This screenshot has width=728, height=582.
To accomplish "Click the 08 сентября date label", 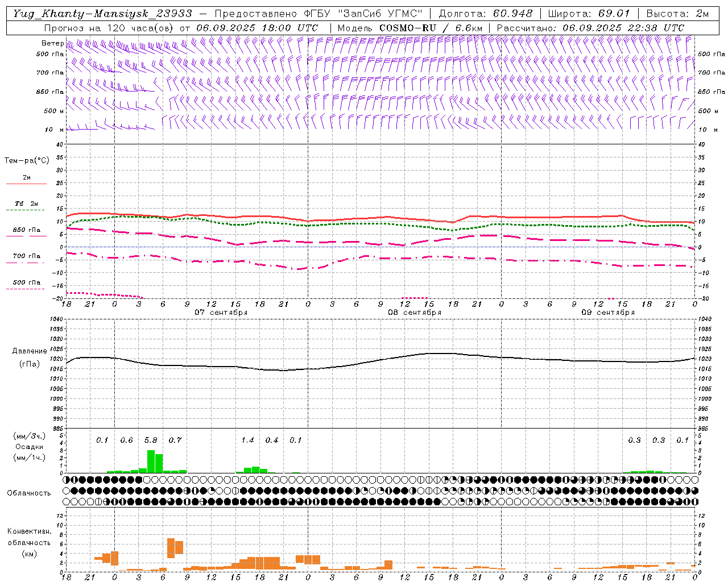I will 415,313.
